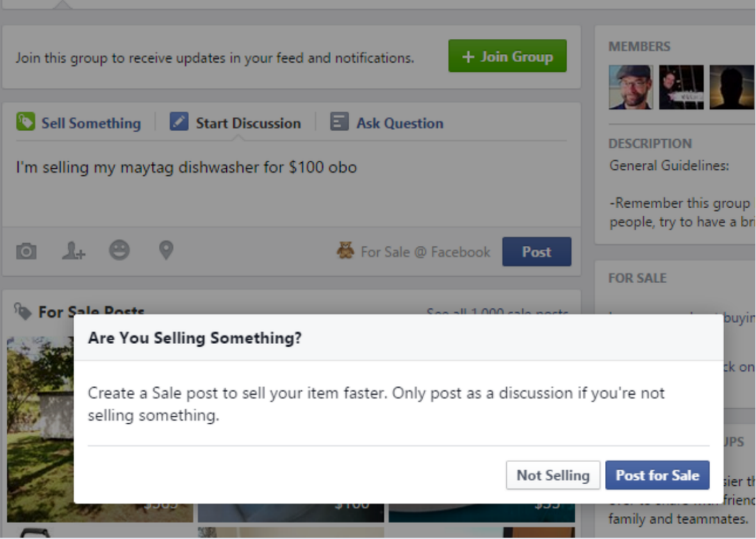Image resolution: width=756 pixels, height=539 pixels.
Task: Click the Not Selling button
Action: coord(553,476)
